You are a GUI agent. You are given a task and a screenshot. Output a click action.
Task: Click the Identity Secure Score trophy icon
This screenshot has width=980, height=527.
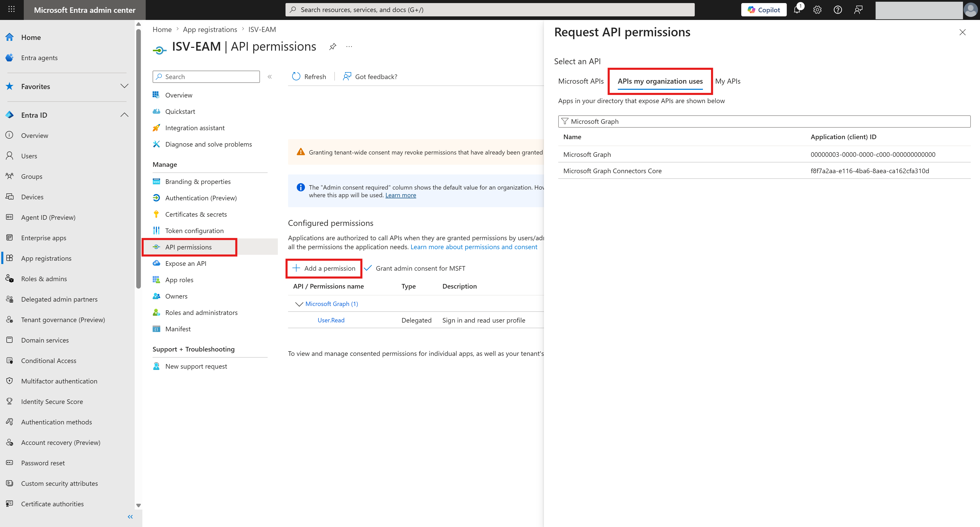click(9, 401)
